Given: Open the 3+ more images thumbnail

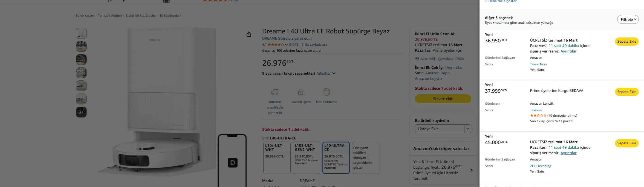Looking at the screenshot, I should click(x=81, y=112).
